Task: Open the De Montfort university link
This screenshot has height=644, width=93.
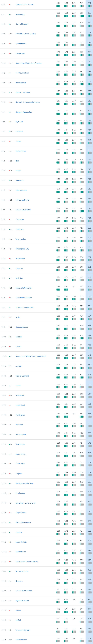Action: [x=20, y=14]
